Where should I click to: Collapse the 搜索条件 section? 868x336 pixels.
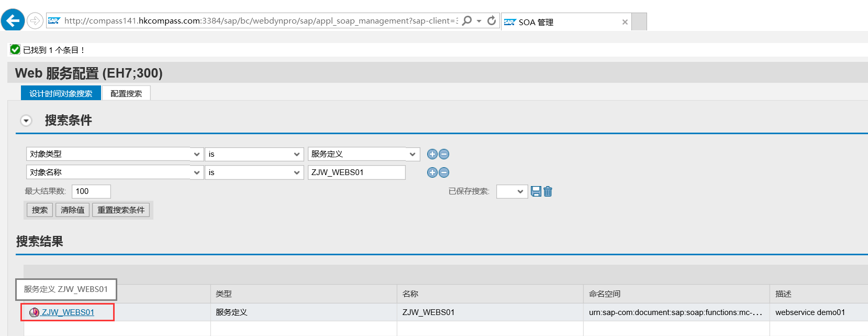click(x=26, y=121)
